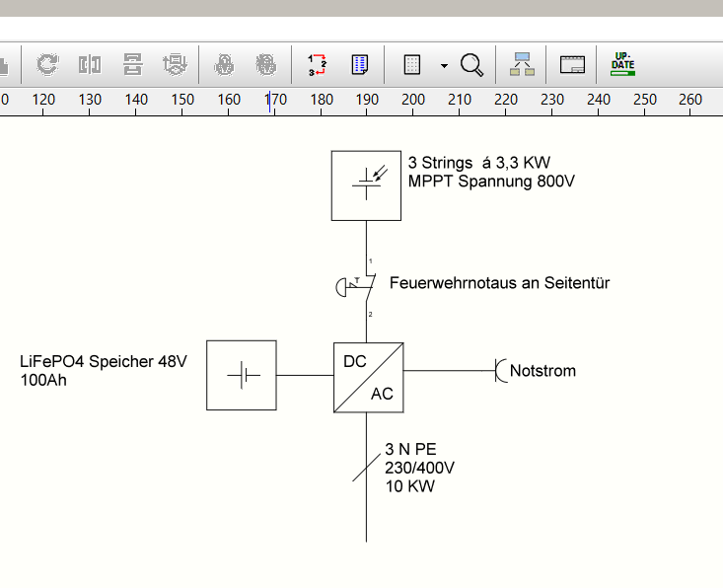The image size is (723, 588).
Task: Select the magnifier zoom tool
Action: tap(471, 65)
